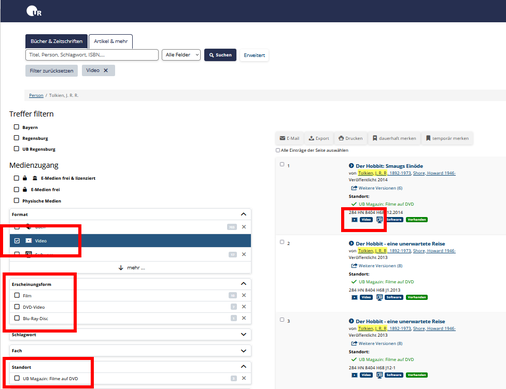This screenshot has height=389, width=506.
Task: Exclude Film with its X icon
Action: click(244, 295)
